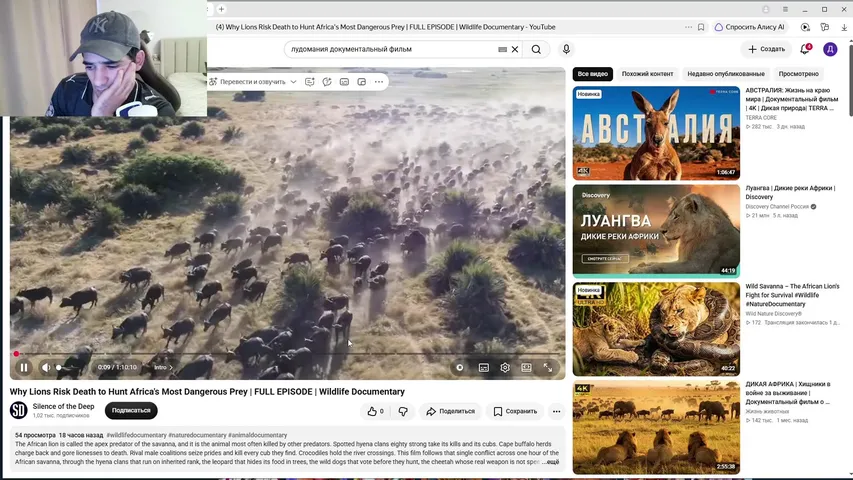The image size is (853, 480).
Task: Open the video summary icon in overlay toolbar
Action: [x=310, y=82]
